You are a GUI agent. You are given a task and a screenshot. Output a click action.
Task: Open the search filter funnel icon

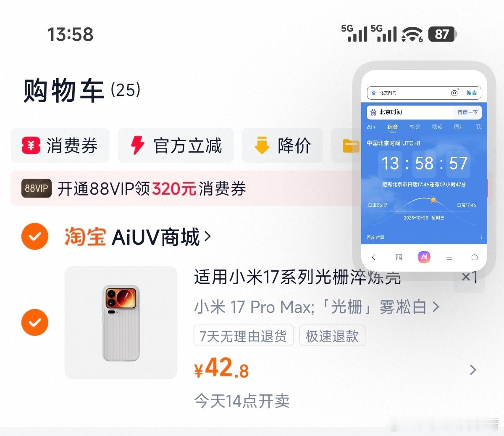click(479, 127)
